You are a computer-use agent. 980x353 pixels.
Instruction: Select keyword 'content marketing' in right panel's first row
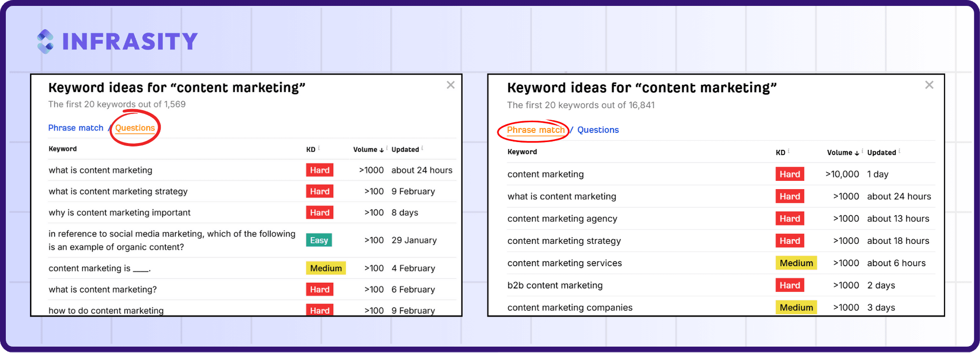coord(545,175)
